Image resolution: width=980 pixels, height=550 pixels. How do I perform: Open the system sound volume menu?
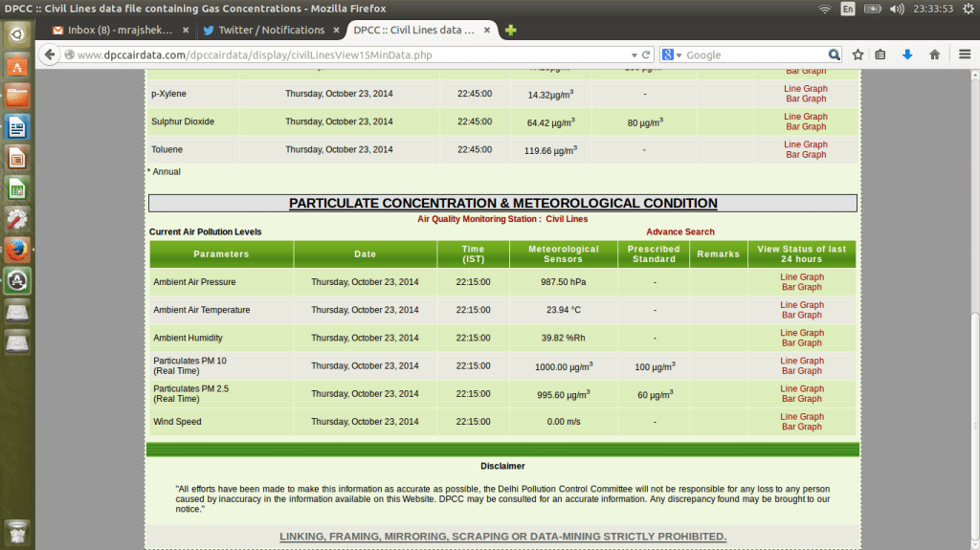897,9
